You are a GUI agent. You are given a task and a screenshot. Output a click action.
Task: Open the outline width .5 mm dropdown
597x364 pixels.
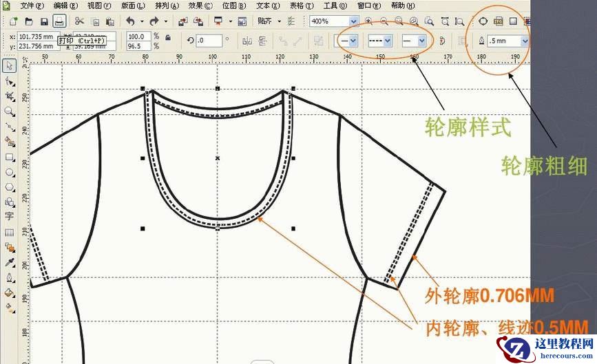[x=525, y=41]
